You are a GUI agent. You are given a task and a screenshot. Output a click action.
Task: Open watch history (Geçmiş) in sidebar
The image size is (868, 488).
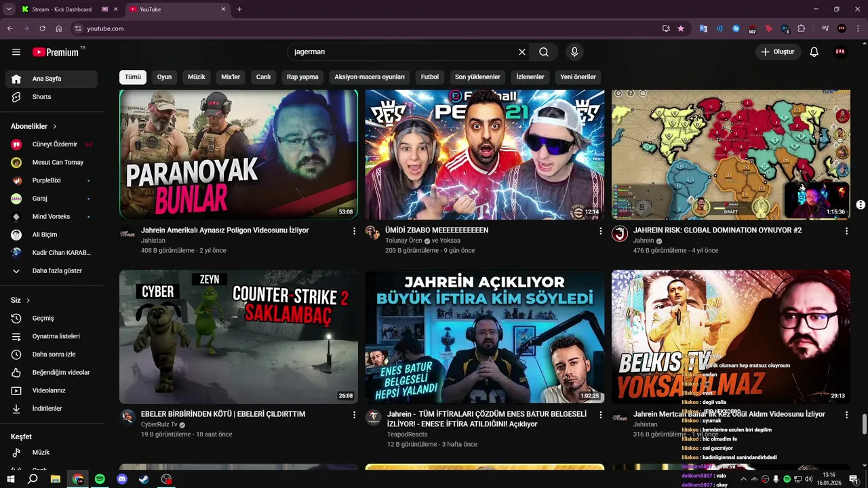click(x=52, y=319)
